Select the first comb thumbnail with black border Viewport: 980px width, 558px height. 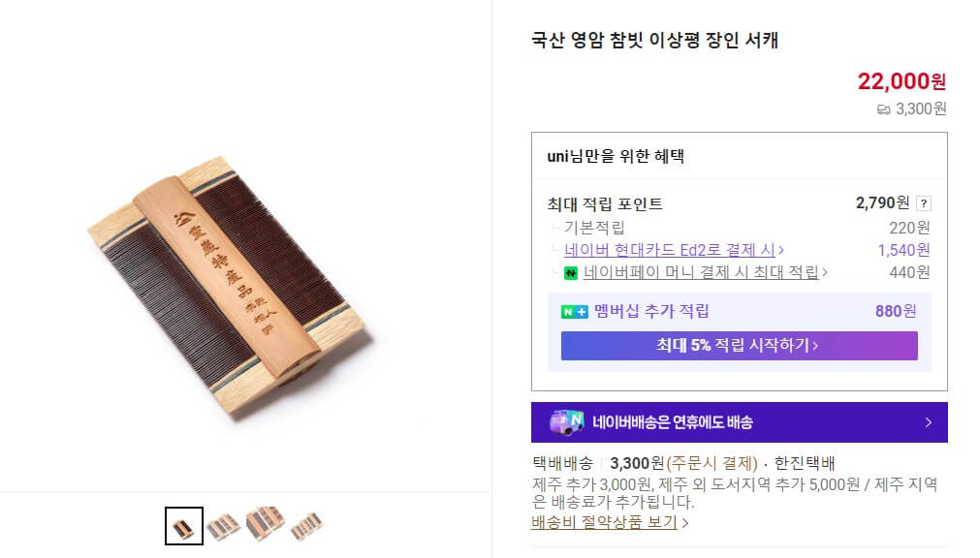(183, 526)
